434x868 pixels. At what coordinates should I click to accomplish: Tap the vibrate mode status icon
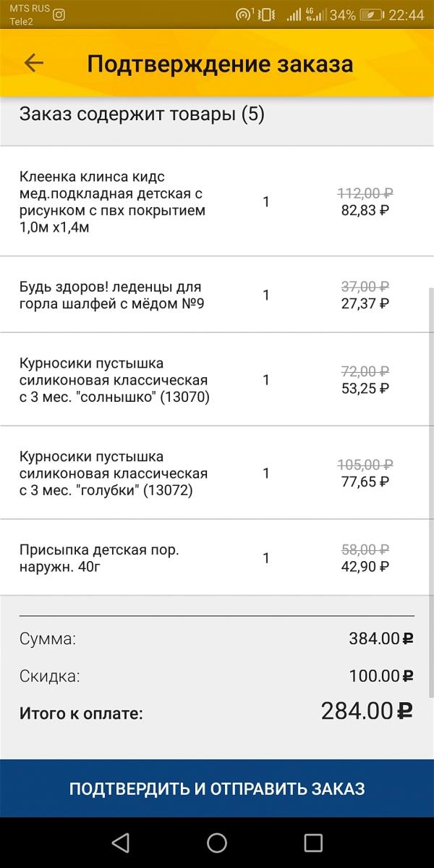pos(267,15)
